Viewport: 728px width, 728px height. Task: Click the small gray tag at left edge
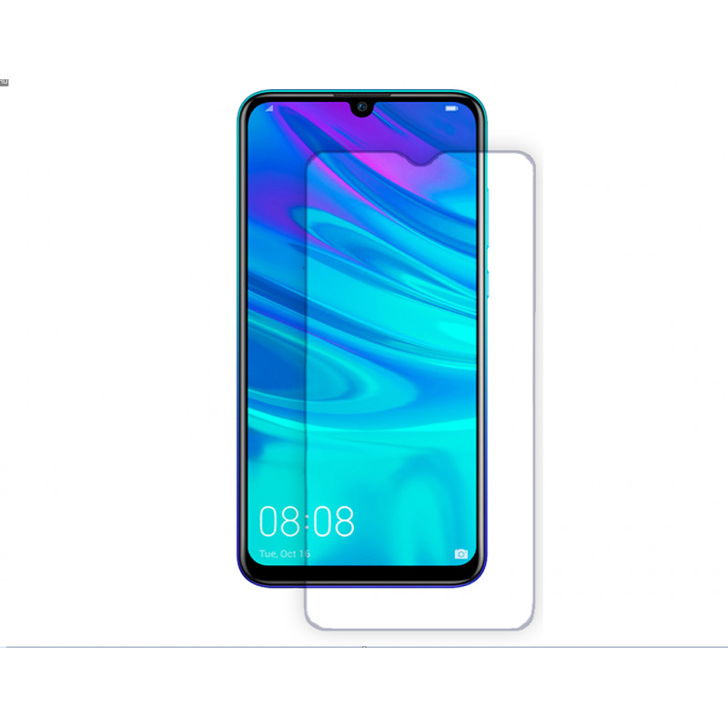coord(5,82)
